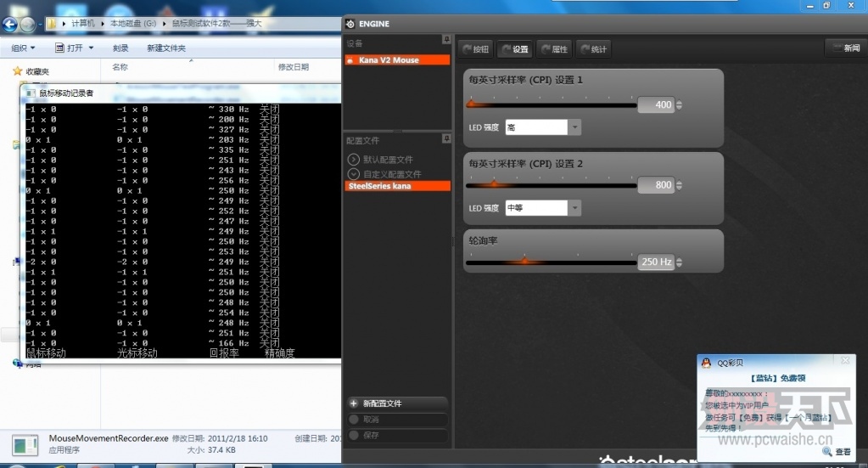Image resolution: width=868 pixels, height=468 pixels.
Task: Pin the 配置文件 panel
Action: (x=446, y=138)
